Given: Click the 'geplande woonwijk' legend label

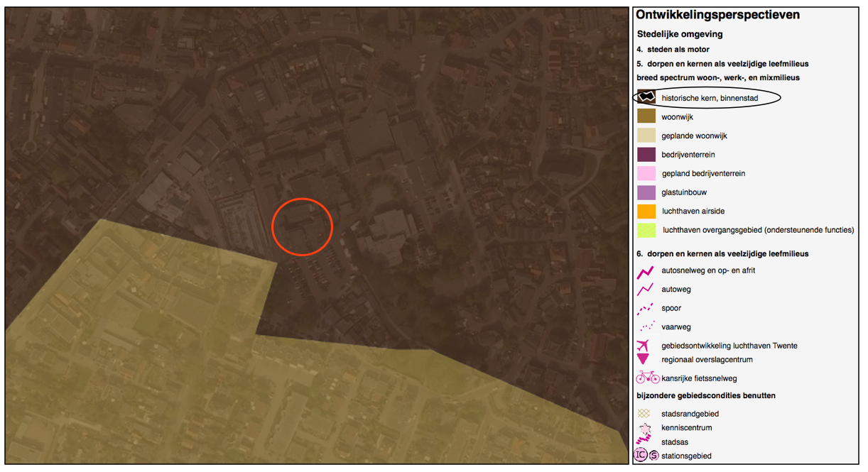Looking at the screenshot, I should (x=694, y=136).
